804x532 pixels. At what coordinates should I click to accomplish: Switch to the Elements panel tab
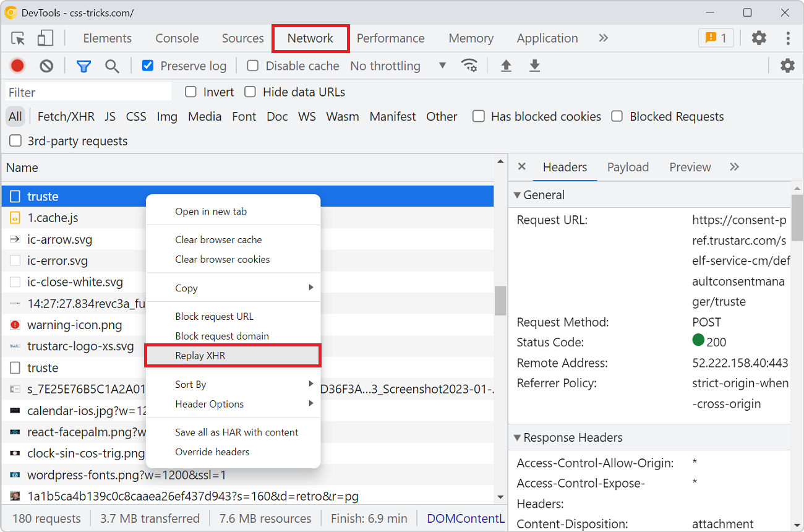click(x=108, y=38)
